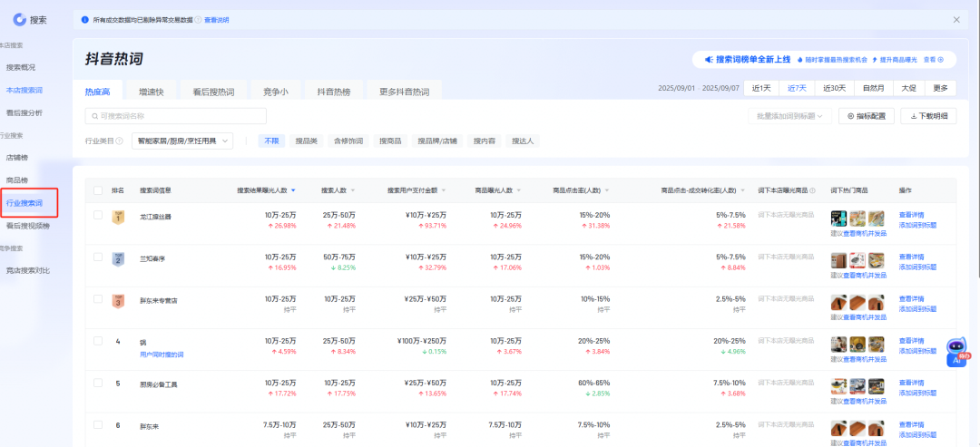Open the AI assistant robot icon
980x447 pixels.
coord(956,353)
